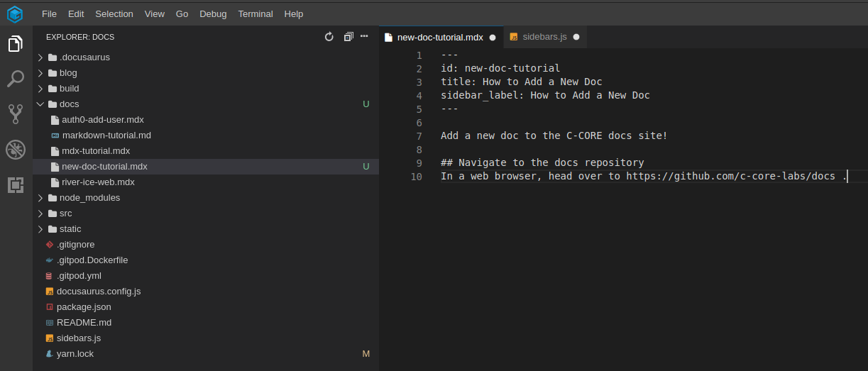This screenshot has width=868, height=371.
Task: Expand the node_modules folder
Action: tap(89, 198)
